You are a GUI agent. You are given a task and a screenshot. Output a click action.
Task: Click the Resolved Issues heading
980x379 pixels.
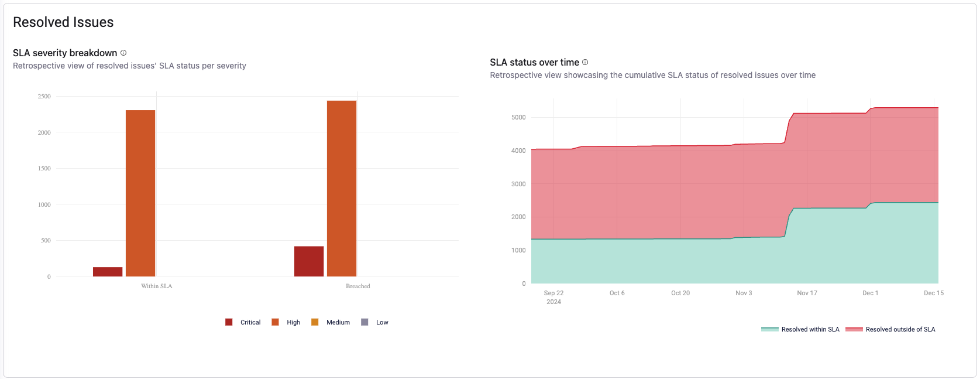click(63, 22)
